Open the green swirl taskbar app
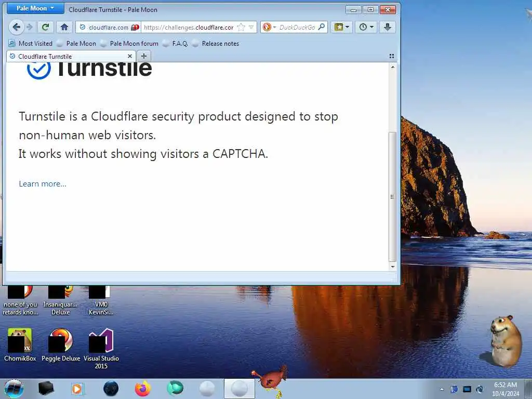 click(175, 389)
